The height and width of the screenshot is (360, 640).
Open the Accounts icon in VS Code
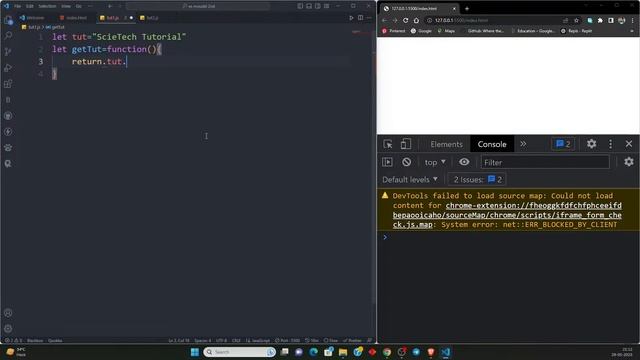8,313
